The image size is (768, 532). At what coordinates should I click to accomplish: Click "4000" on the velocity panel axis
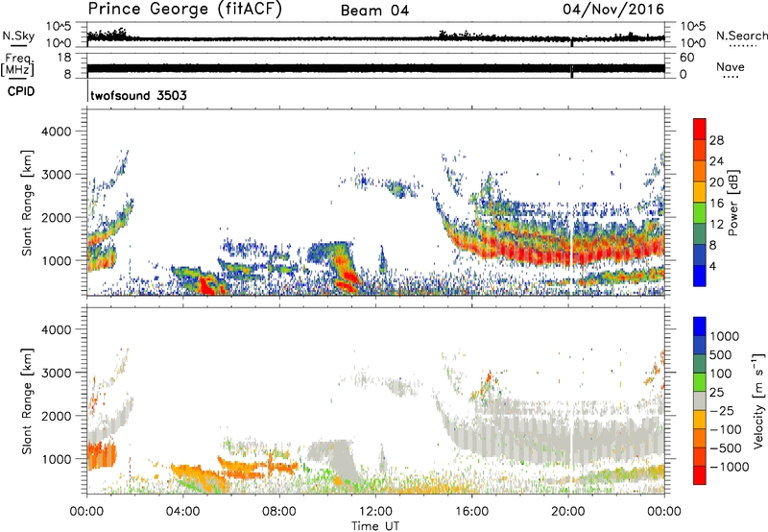coord(57,329)
